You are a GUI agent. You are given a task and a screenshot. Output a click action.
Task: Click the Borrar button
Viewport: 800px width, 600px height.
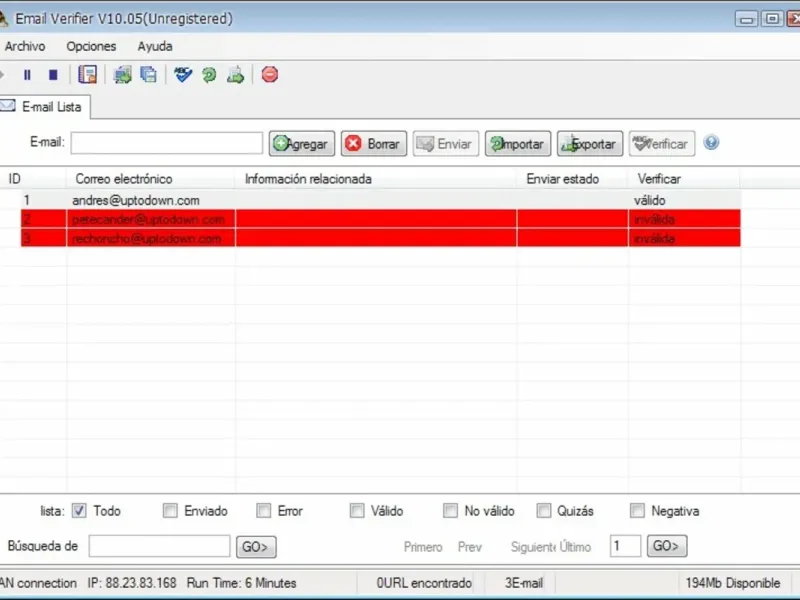[374, 144]
